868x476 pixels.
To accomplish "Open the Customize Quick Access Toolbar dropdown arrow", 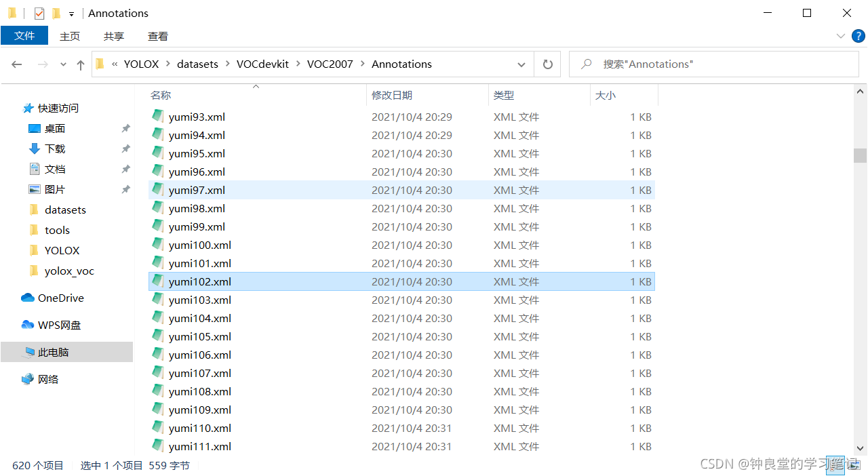I will 71,14.
